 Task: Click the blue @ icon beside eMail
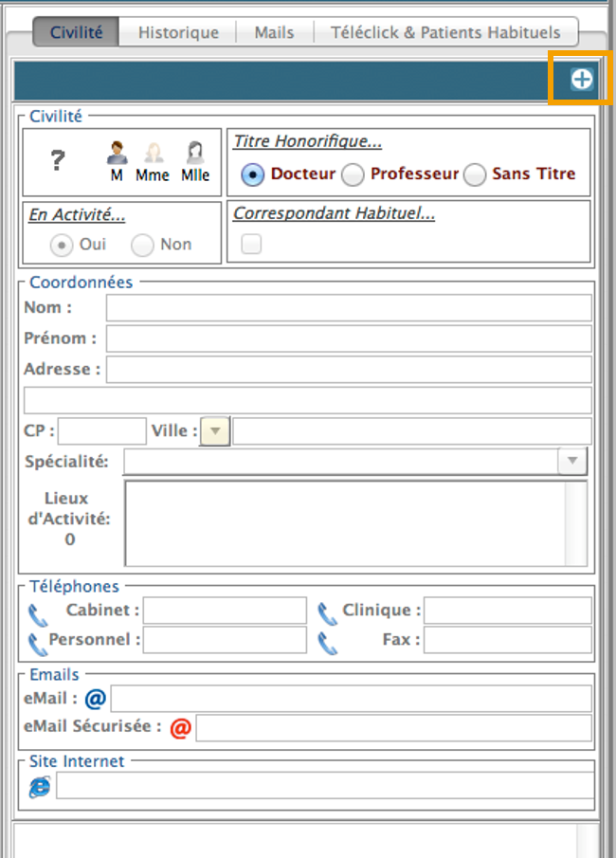click(95, 700)
